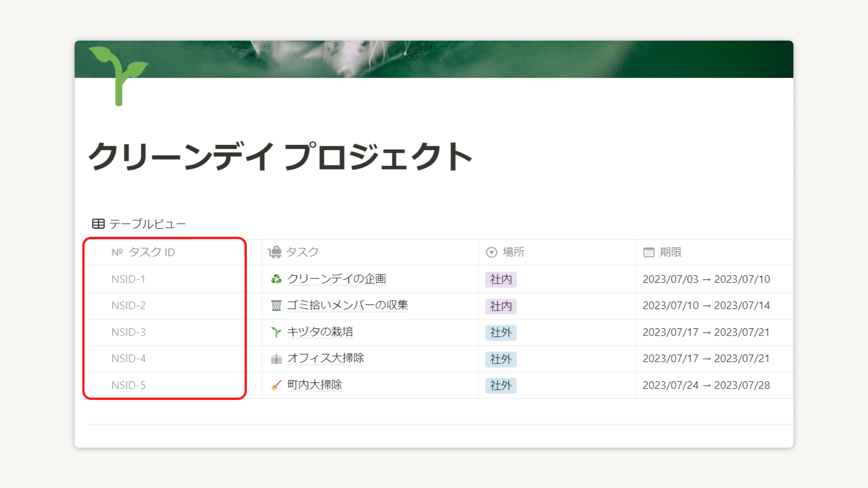
Task: Click the seedling icon beside キヅタの栽培
Action: click(276, 332)
